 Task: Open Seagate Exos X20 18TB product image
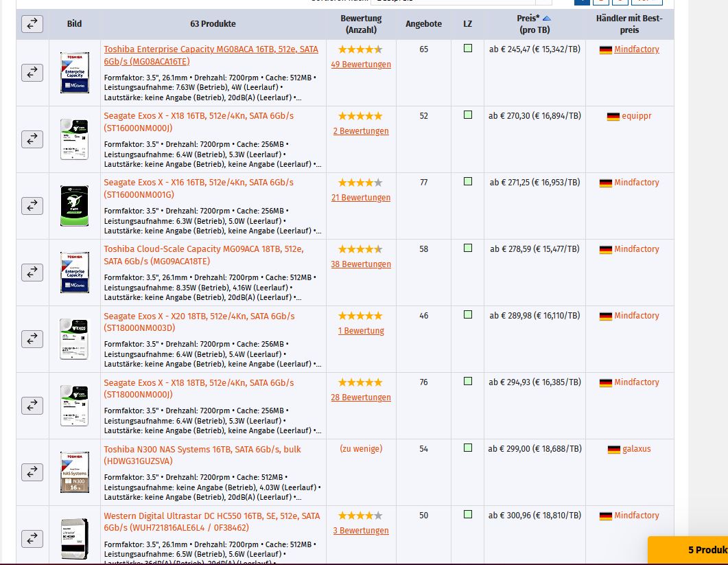pyautogui.click(x=74, y=338)
